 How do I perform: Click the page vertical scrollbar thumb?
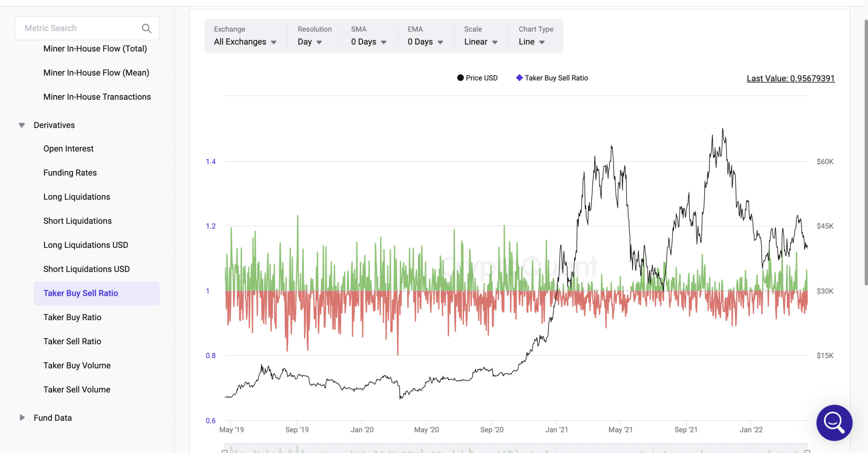(x=866, y=152)
